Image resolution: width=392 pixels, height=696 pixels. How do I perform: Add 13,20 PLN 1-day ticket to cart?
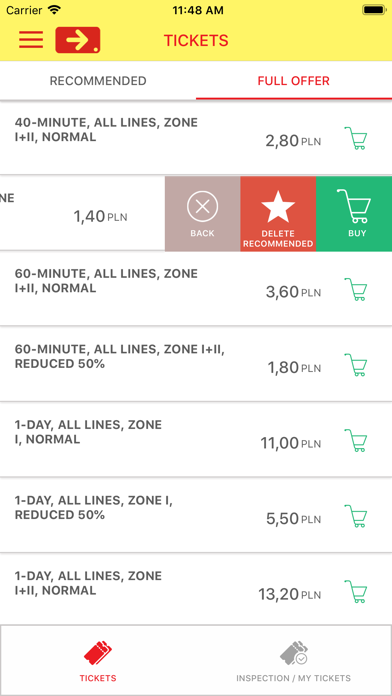click(x=356, y=591)
